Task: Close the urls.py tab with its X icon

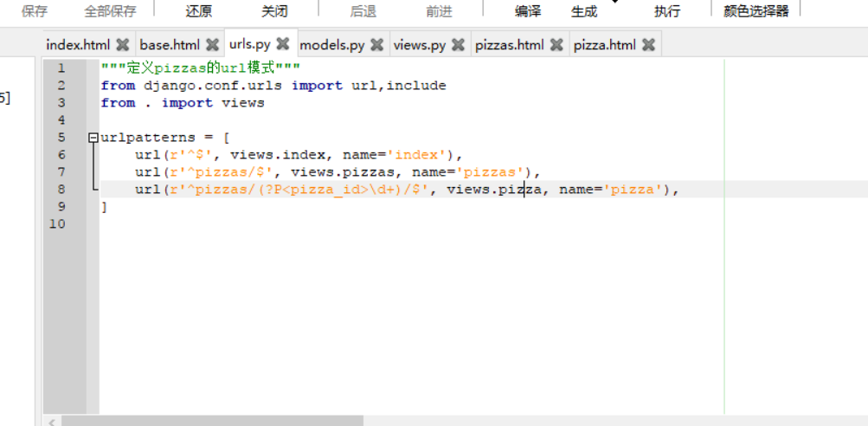Action: 283,44
